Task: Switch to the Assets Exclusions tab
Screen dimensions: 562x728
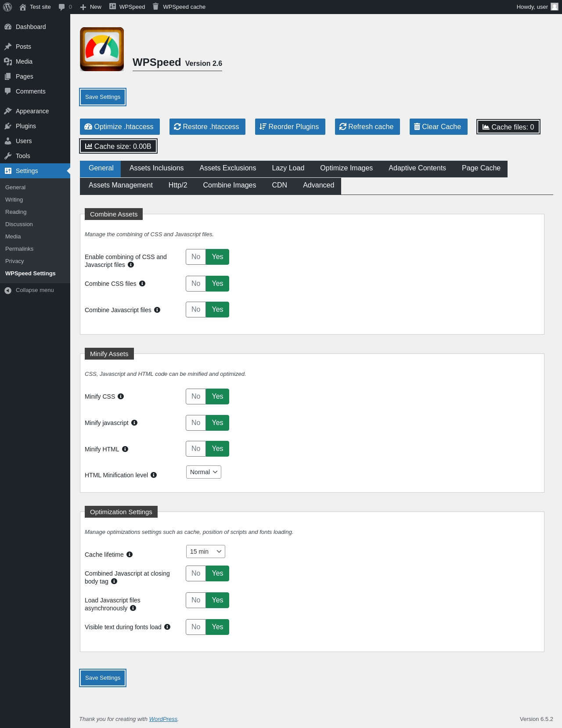Action: pyautogui.click(x=228, y=168)
